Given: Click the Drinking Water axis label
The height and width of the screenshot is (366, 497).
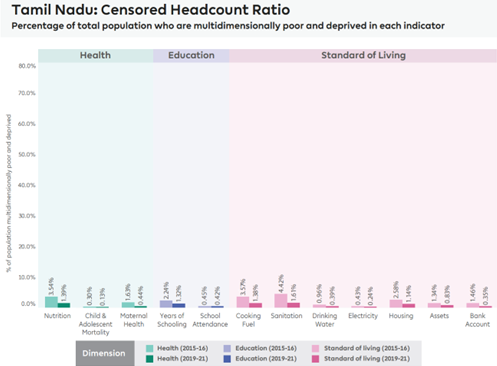Looking at the screenshot, I should (325, 320).
